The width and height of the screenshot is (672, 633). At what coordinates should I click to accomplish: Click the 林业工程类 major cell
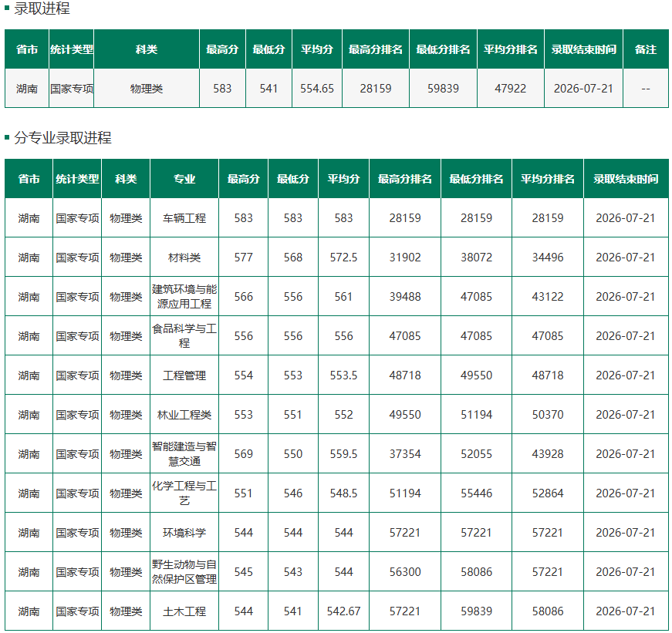(184, 415)
